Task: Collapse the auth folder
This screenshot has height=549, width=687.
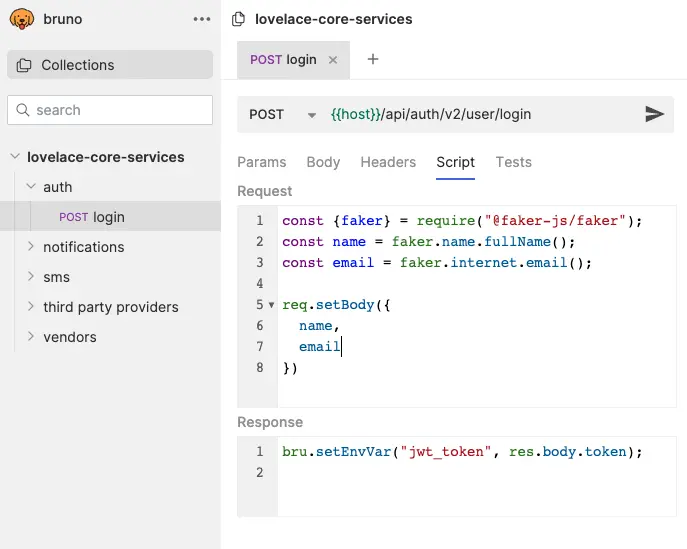Action: point(31,186)
